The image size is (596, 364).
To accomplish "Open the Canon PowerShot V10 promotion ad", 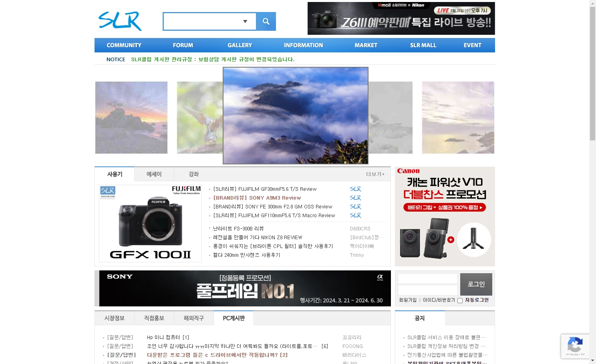I will click(445, 216).
